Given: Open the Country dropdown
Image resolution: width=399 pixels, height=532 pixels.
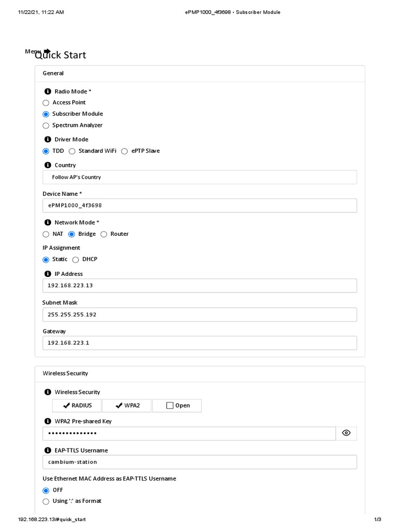Looking at the screenshot, I should [199, 177].
